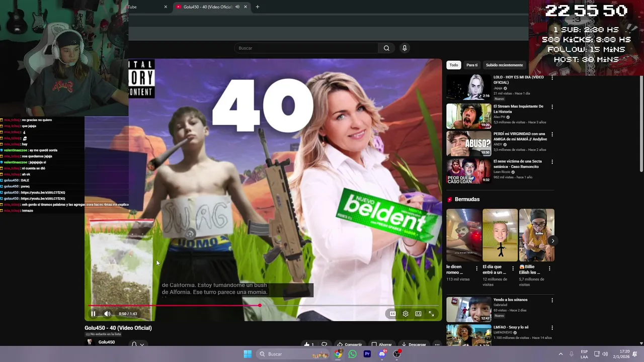The width and height of the screenshot is (644, 362).
Task: Click the YouTube search field
Action: (x=306, y=48)
